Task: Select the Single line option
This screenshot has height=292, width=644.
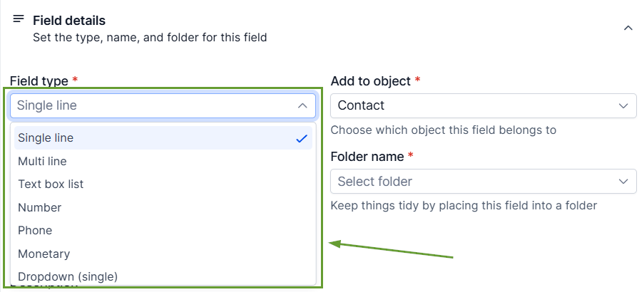Action: [x=46, y=138]
